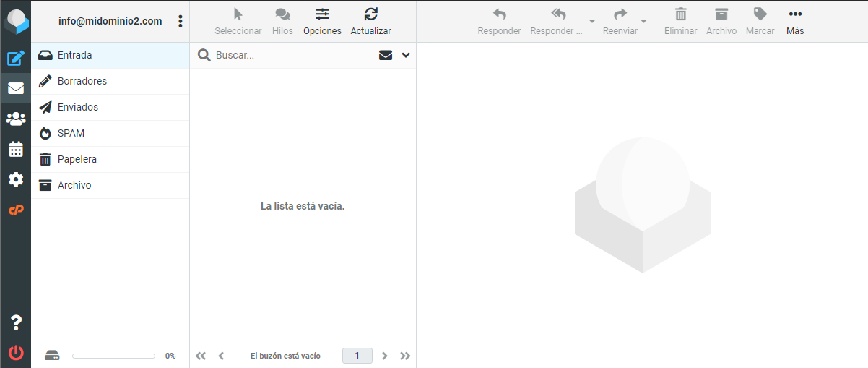868x368 pixels.
Task: Open the Contacts icon in sidebar
Action: coord(15,119)
